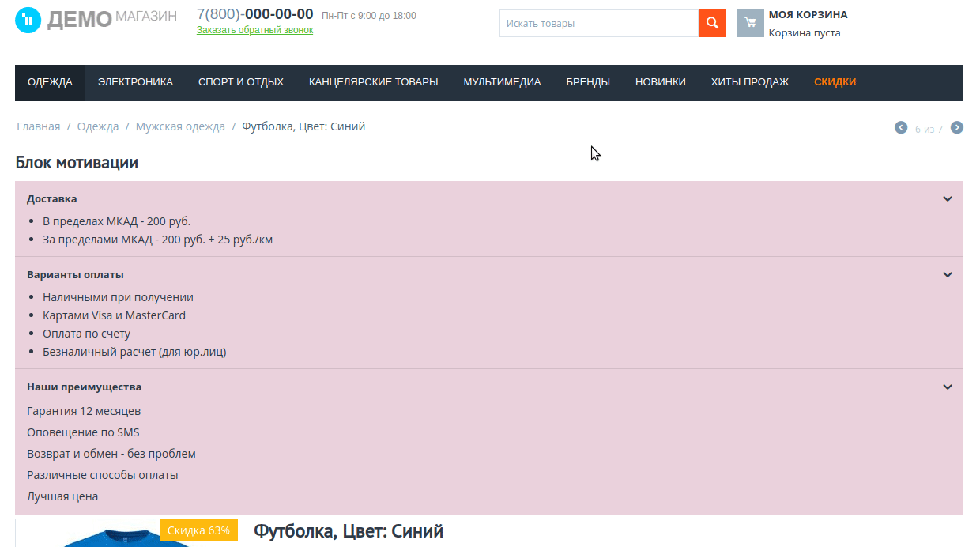Viewport: 980px width, 547px height.
Task: Click the ДЕМО МАГАЗИН logo icon
Action: 28,19
